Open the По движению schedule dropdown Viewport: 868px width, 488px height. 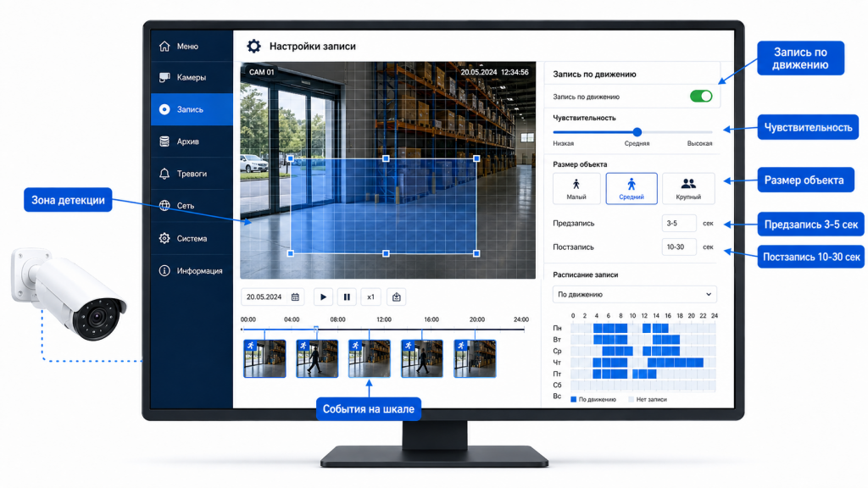pyautogui.click(x=634, y=294)
